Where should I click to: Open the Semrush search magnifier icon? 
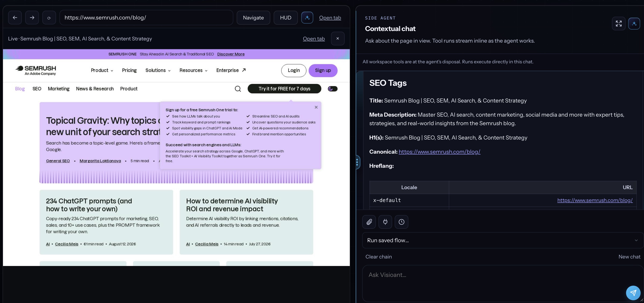click(238, 89)
